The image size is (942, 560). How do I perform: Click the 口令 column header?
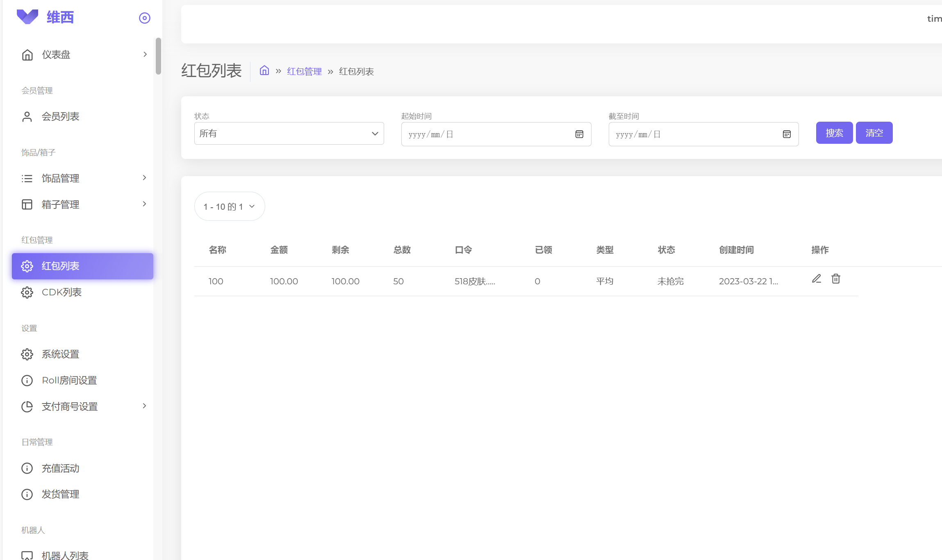click(463, 250)
